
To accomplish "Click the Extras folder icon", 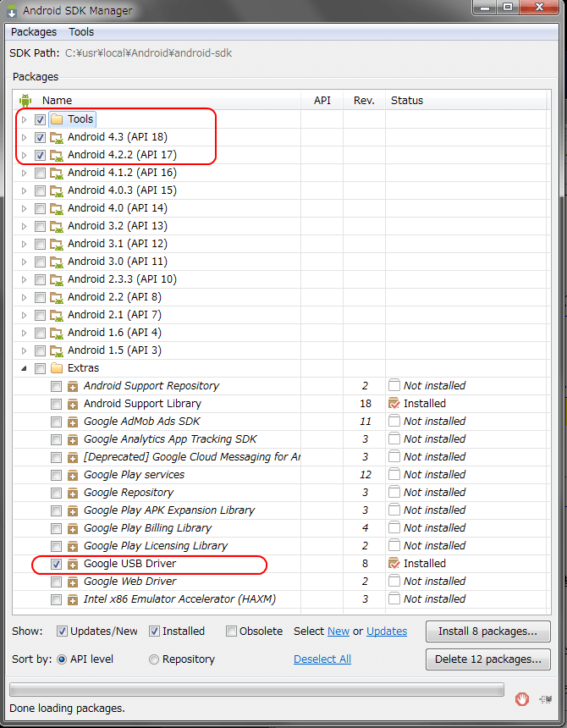I will (x=57, y=368).
